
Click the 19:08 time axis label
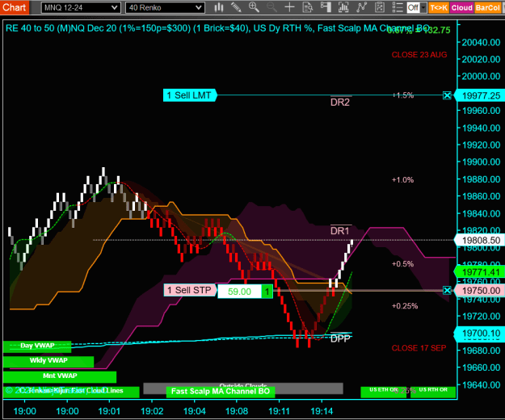tap(237, 411)
